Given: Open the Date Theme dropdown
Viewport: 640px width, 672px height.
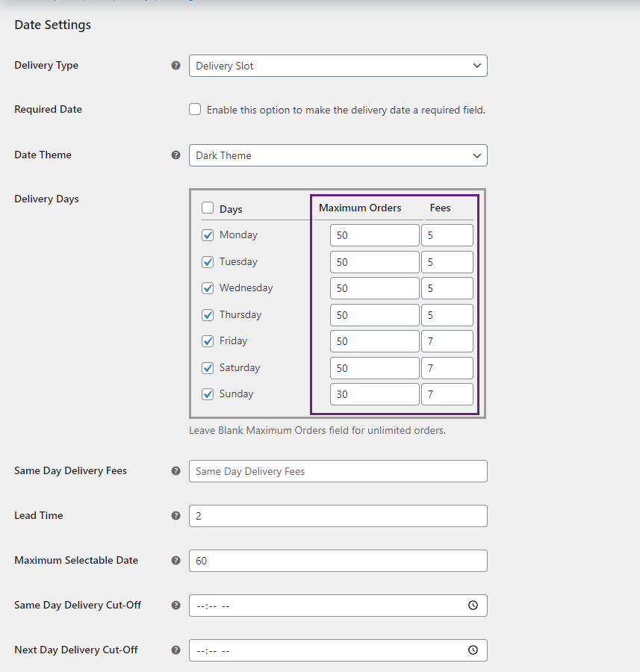Looking at the screenshot, I should tap(338, 155).
